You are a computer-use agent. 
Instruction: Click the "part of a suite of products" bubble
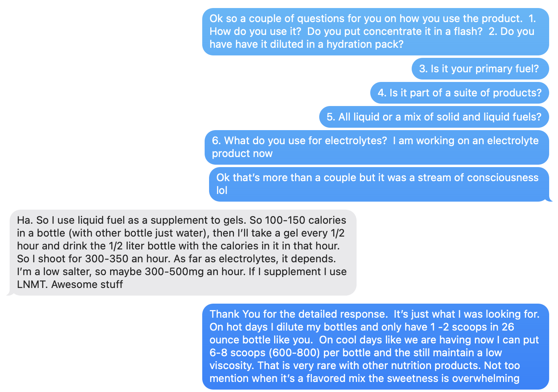pyautogui.click(x=459, y=93)
